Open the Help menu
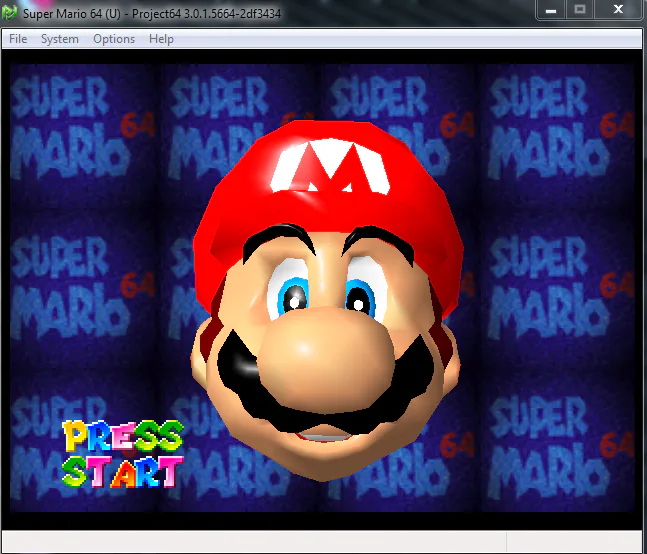 coord(161,39)
